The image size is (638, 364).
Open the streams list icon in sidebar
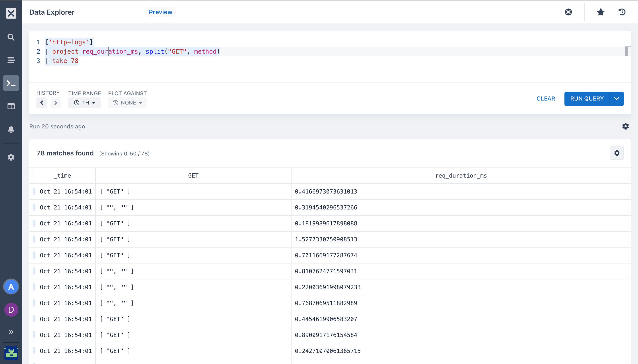[x=11, y=60]
